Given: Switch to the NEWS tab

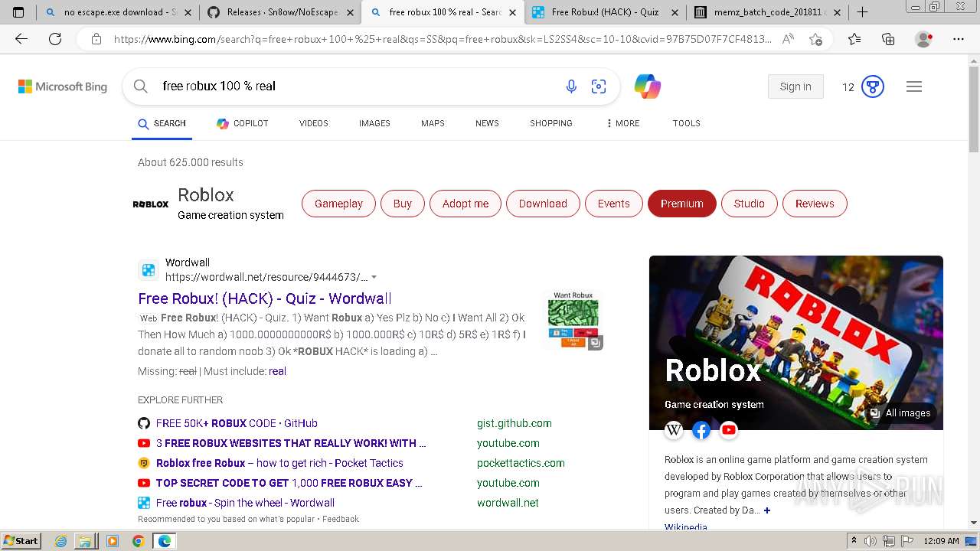Looking at the screenshot, I should [487, 123].
